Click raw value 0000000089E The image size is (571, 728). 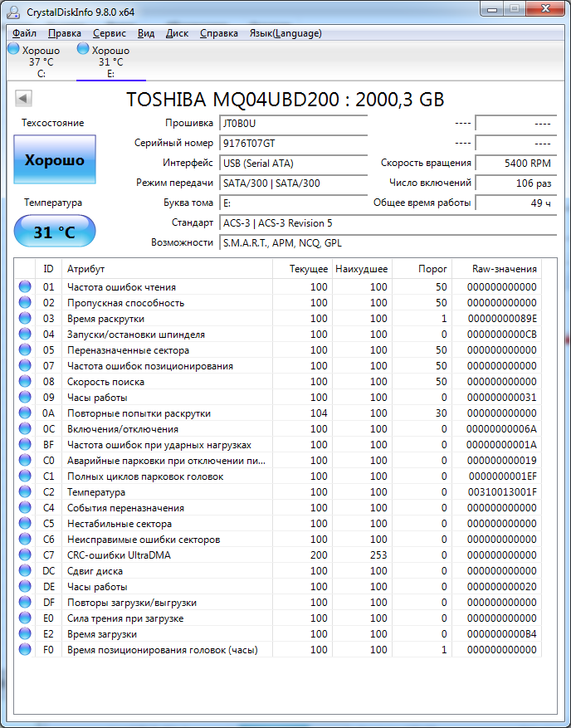click(x=502, y=319)
